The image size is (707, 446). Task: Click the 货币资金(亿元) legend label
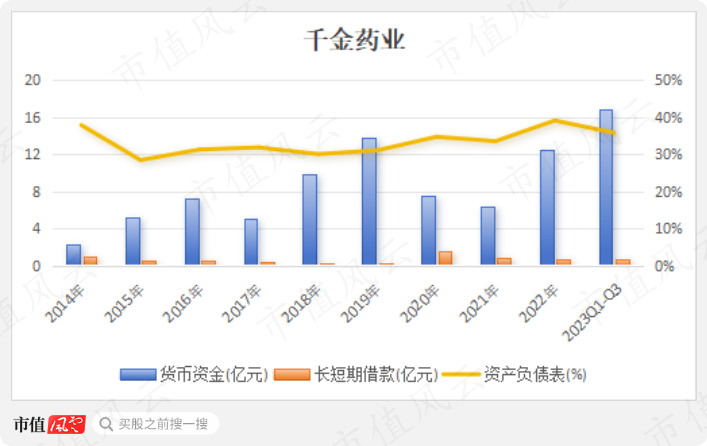(x=214, y=375)
